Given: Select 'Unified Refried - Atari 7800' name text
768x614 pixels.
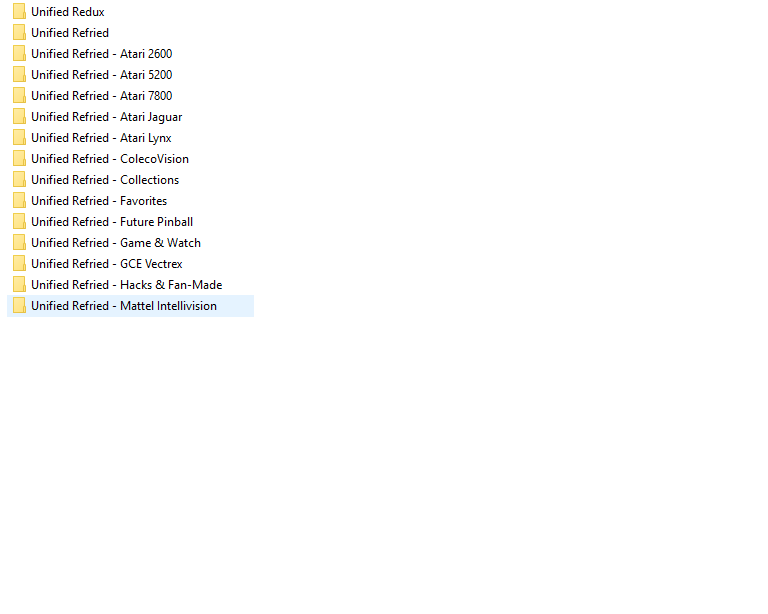Looking at the screenshot, I should (101, 96).
